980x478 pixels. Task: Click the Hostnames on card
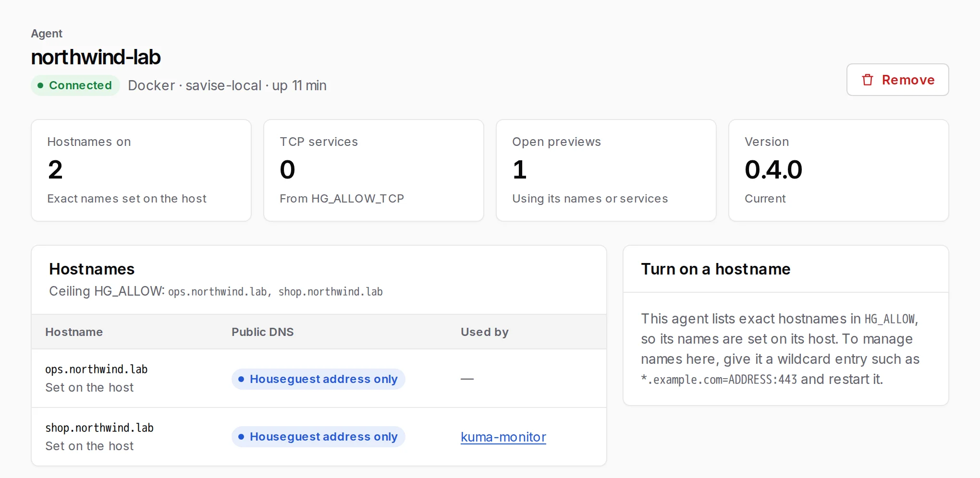click(141, 170)
